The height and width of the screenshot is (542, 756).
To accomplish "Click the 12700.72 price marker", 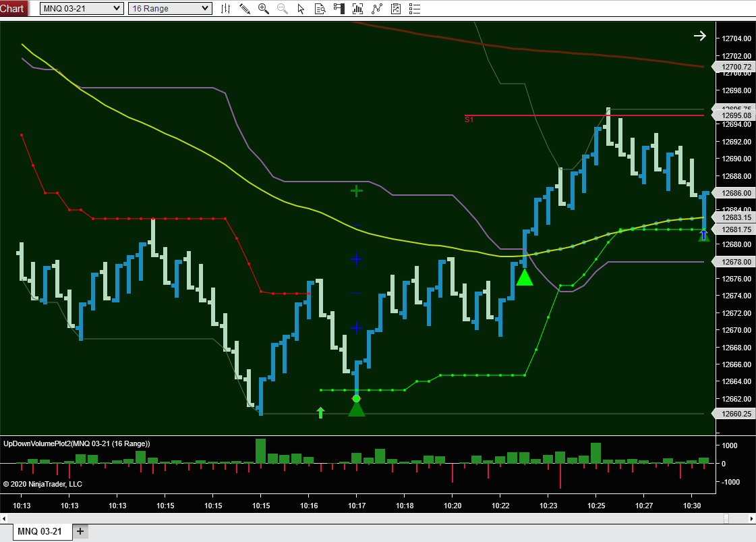I will click(735, 67).
